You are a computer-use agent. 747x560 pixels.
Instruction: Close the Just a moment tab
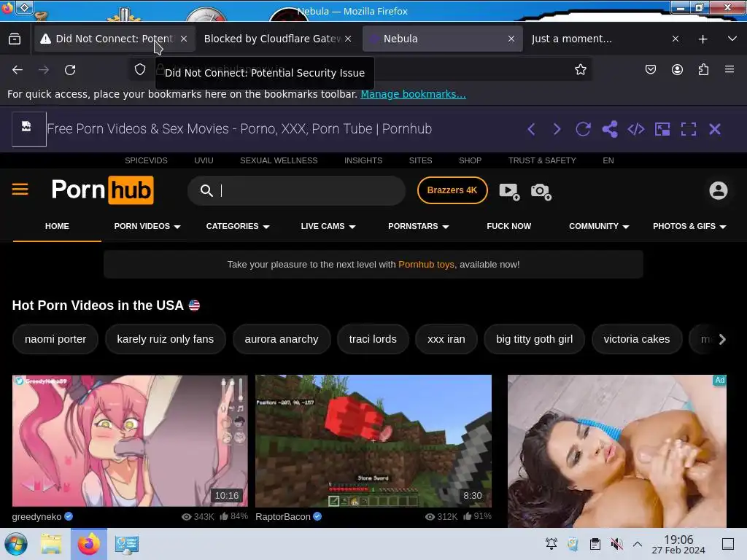pos(675,39)
